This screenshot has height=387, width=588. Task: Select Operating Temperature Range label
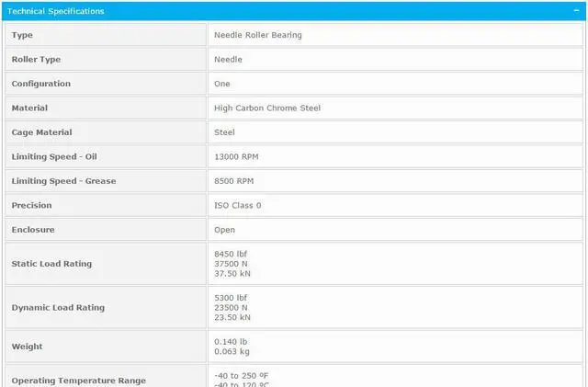[78, 381]
